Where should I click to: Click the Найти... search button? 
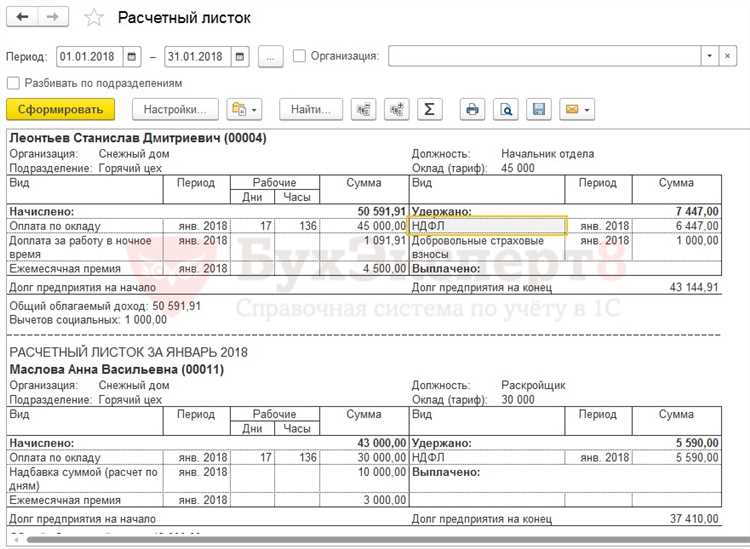[x=311, y=109]
